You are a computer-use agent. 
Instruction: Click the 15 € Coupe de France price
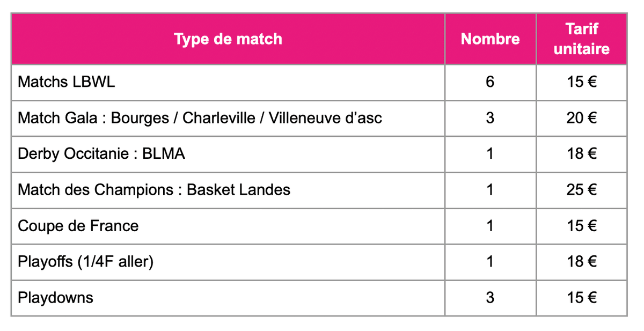click(582, 226)
